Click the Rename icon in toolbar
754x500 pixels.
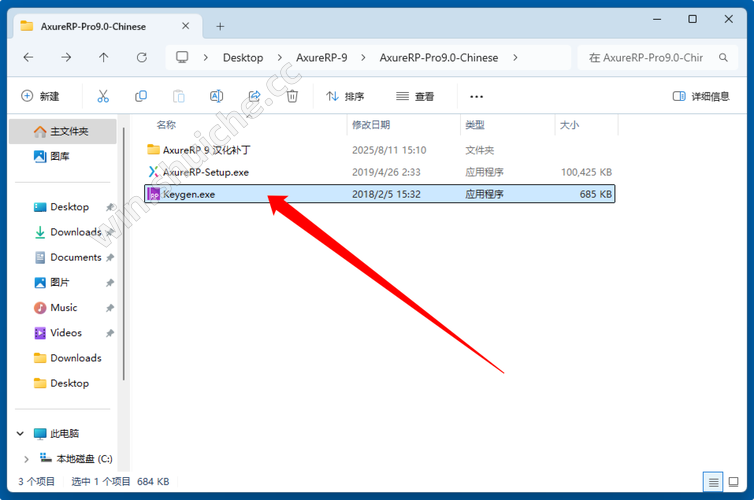pyautogui.click(x=216, y=96)
